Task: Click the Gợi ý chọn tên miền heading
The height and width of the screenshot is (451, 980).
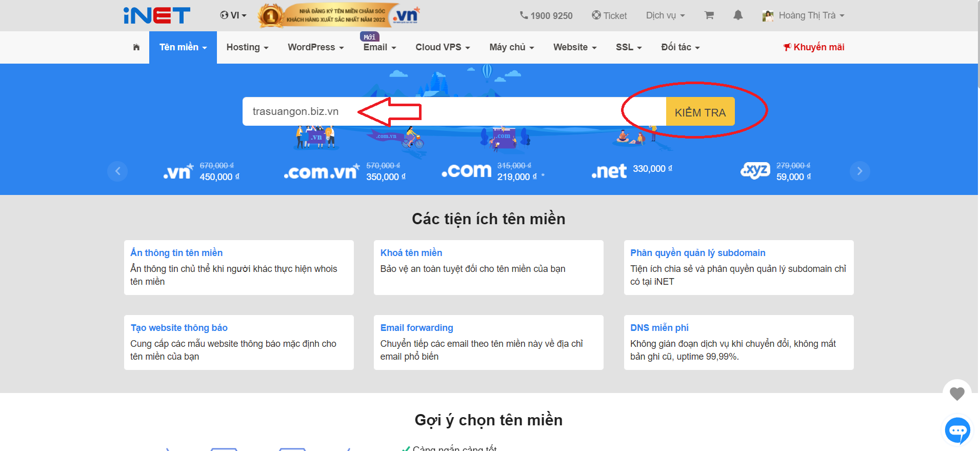Action: pyautogui.click(x=489, y=420)
